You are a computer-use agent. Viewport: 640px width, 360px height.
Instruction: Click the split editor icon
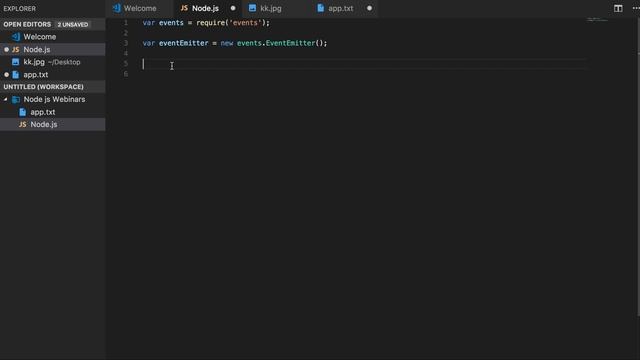pyautogui.click(x=618, y=9)
